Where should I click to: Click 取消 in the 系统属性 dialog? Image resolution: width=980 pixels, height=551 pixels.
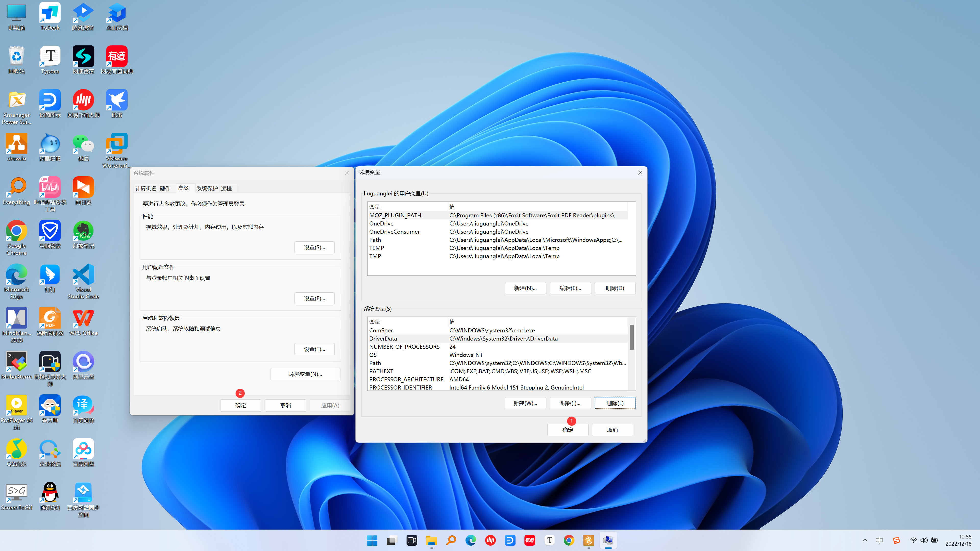click(285, 405)
